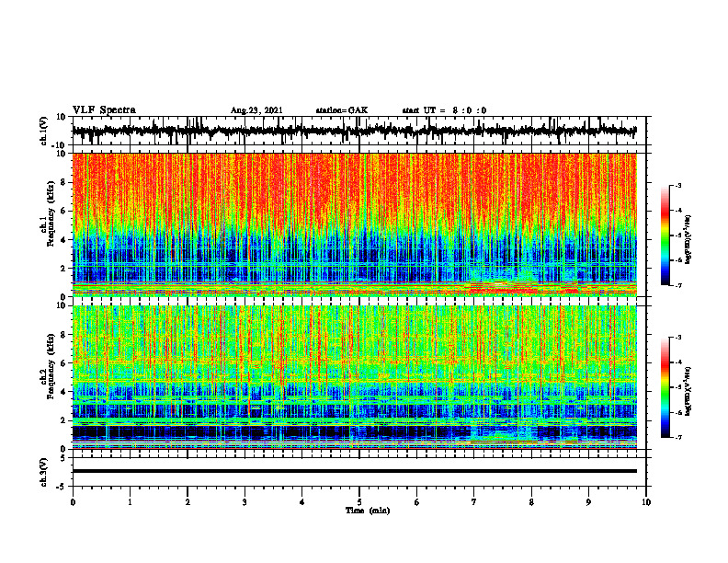Click the ch.2 color bar log(PSD) unit label
Viewport: 728px width, 563px height.
pyautogui.click(x=688, y=392)
